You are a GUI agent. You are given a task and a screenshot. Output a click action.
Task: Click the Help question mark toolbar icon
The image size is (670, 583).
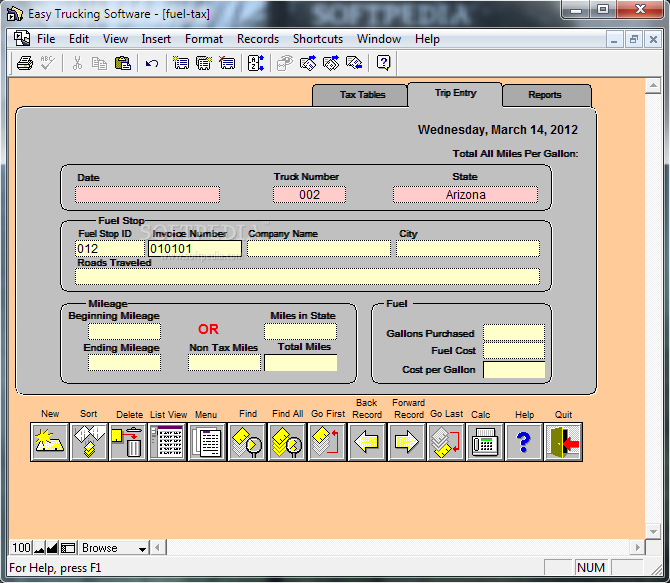[x=383, y=63]
